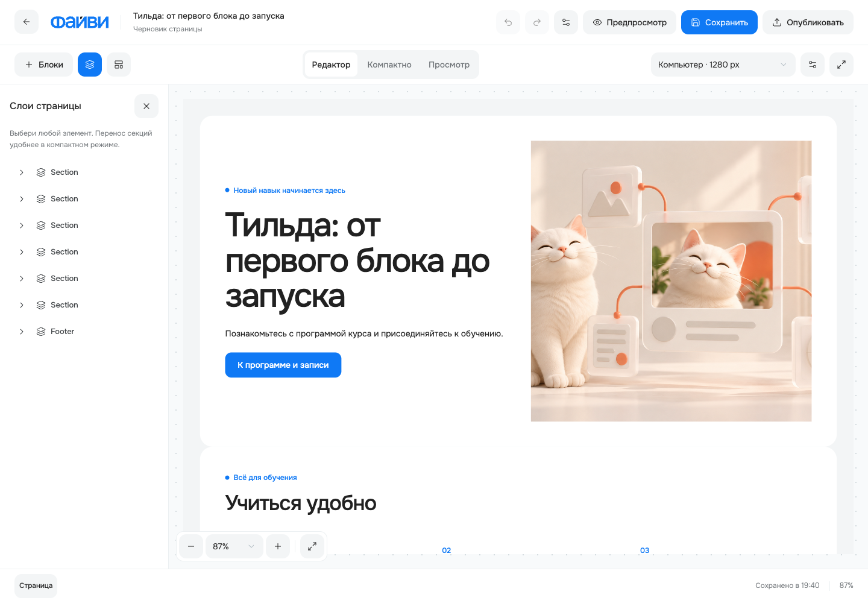The image size is (868, 603).
Task: Go back using the left arrow button
Action: coord(27,22)
